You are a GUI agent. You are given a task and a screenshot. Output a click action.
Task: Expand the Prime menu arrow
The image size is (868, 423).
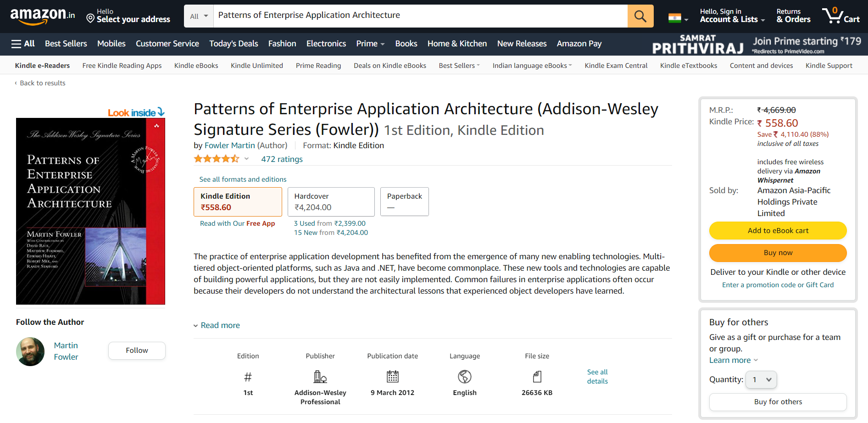click(383, 44)
